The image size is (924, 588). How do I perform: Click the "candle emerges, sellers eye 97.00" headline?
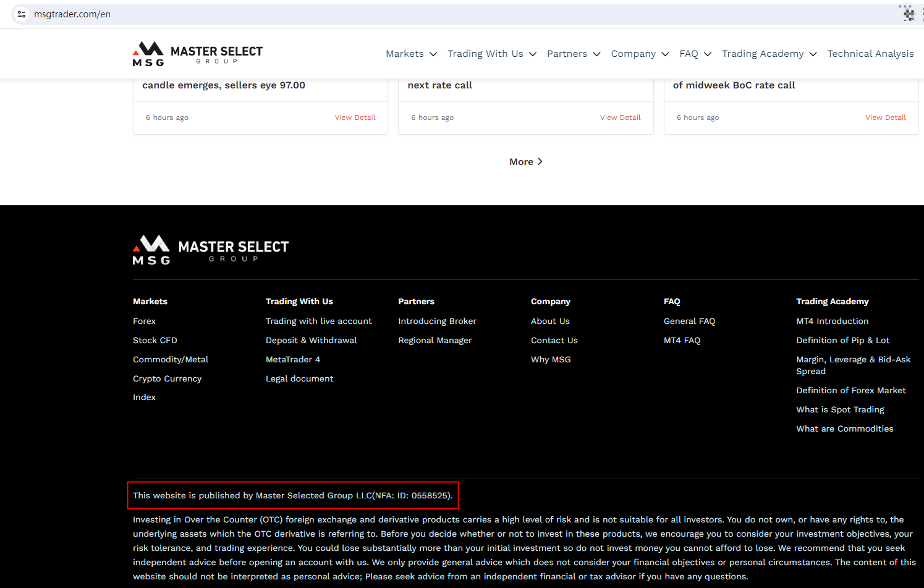(x=224, y=85)
